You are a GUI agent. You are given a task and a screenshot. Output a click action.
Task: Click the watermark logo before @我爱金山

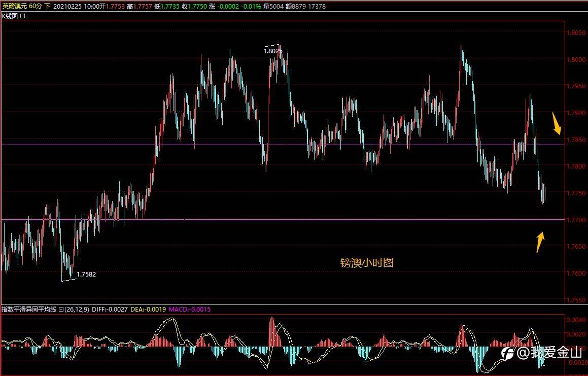[x=508, y=353]
